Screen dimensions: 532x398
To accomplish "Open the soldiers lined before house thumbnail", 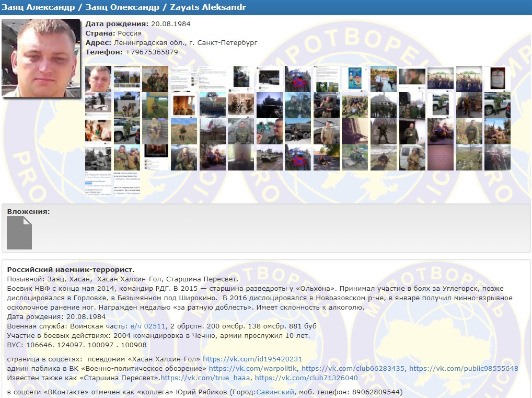I will (x=384, y=105).
